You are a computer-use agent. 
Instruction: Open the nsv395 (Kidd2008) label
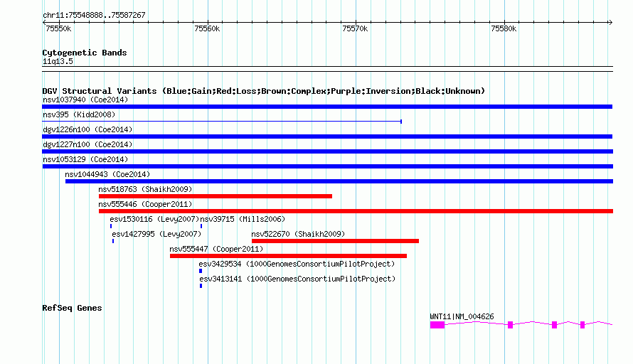(79, 114)
